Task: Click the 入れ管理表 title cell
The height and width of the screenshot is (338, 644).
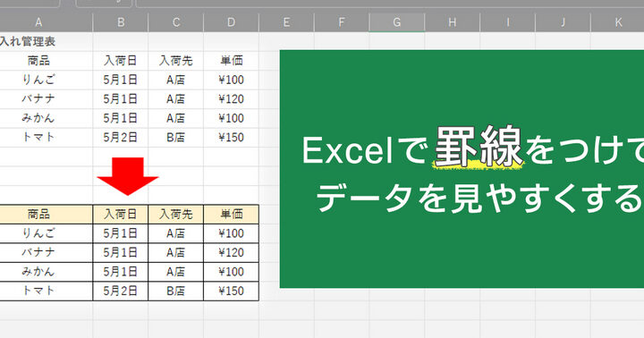Action: coord(46,41)
